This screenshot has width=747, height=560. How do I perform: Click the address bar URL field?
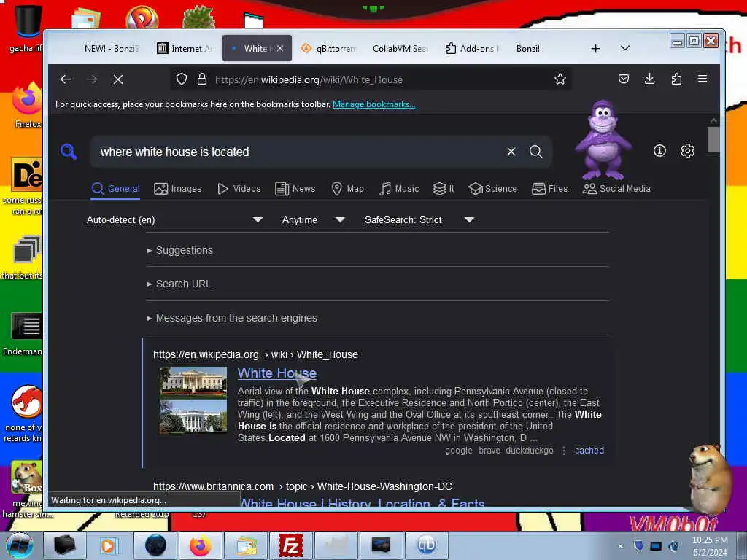371,79
